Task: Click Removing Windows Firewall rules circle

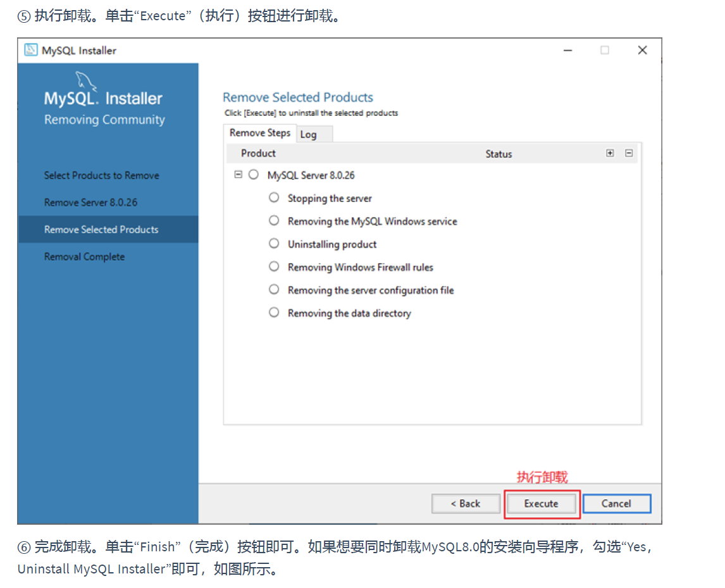Action: tap(274, 266)
